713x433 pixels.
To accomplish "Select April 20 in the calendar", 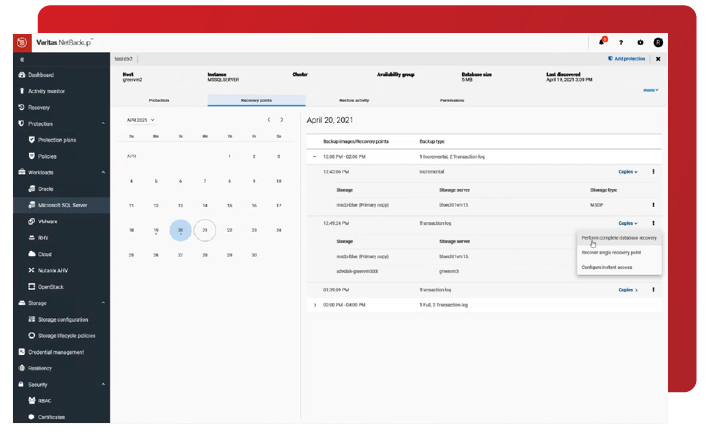I will click(x=181, y=230).
